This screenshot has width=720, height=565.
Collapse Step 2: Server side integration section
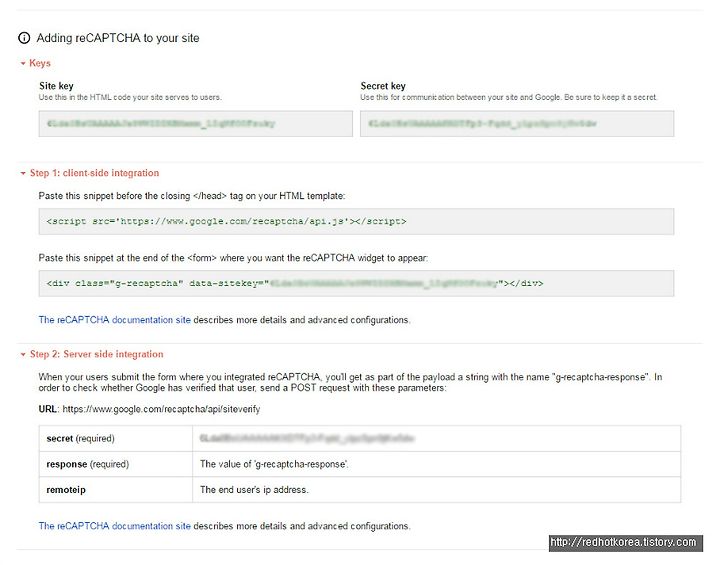pyautogui.click(x=92, y=354)
